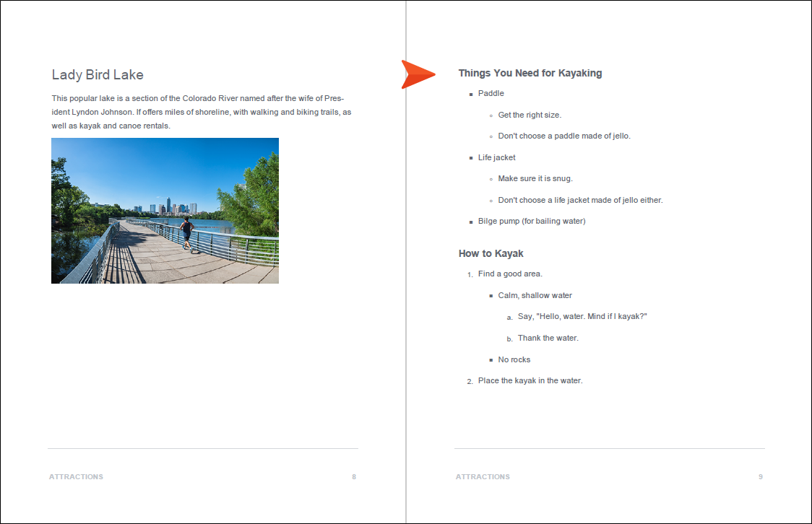
Task: Select the "Lady Bird Lake" heading
Action: pos(98,75)
